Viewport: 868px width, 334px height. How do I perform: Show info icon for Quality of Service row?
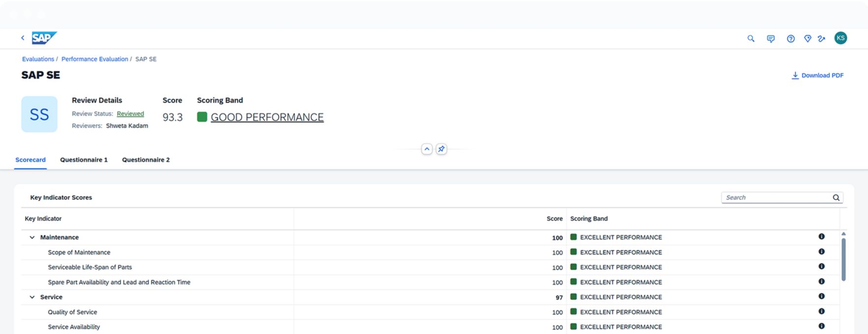pos(821,311)
